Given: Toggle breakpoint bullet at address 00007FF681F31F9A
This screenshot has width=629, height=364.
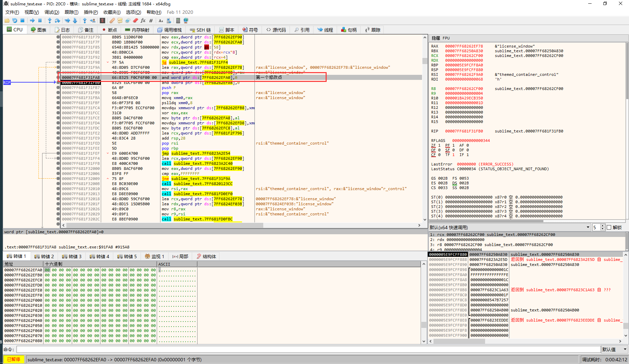Looking at the screenshot, I should [58, 67].
